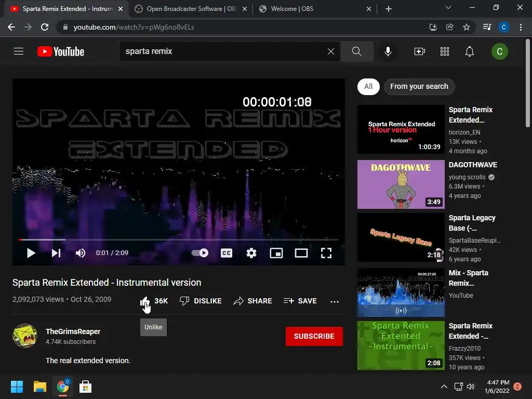Start voice search with microphone icon

click(388, 51)
